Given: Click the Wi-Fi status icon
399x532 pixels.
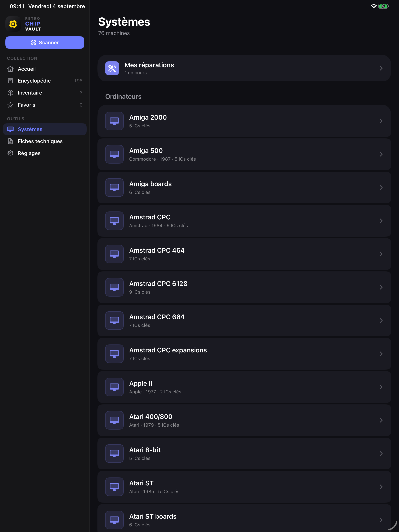Looking at the screenshot, I should (373, 6).
